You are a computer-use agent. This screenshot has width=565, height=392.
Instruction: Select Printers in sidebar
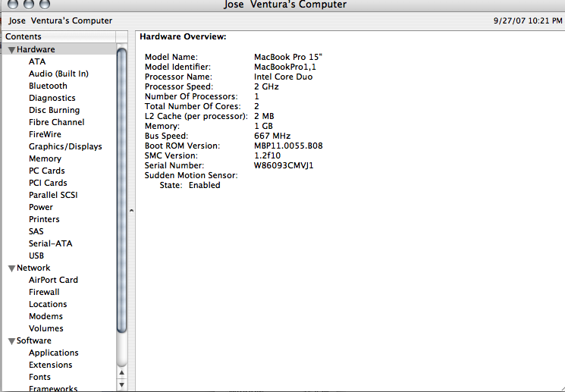click(44, 219)
